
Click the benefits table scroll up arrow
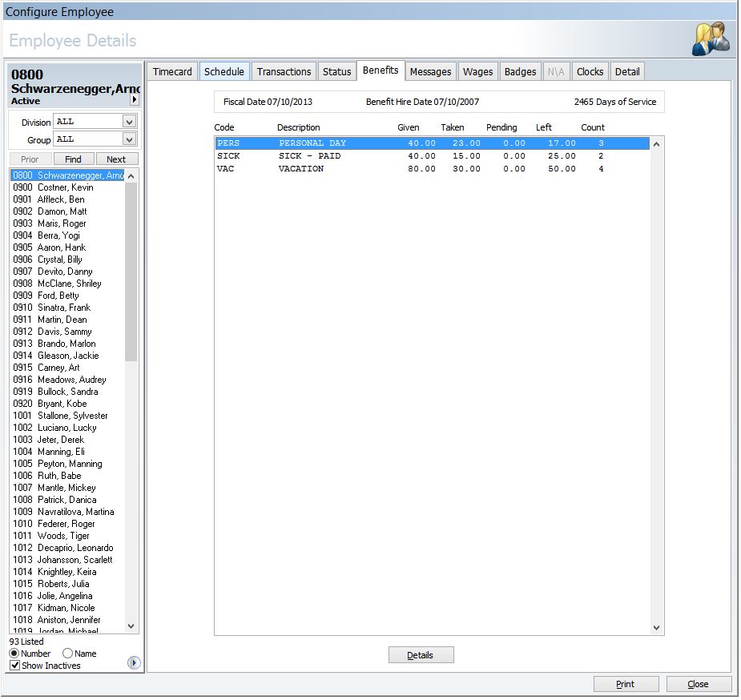click(656, 144)
